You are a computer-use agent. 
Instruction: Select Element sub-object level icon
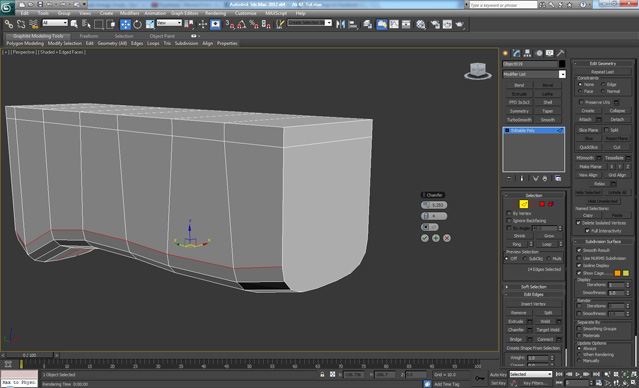[551, 204]
